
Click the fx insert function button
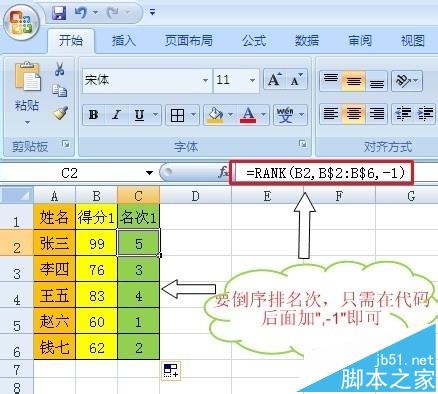[223, 173]
